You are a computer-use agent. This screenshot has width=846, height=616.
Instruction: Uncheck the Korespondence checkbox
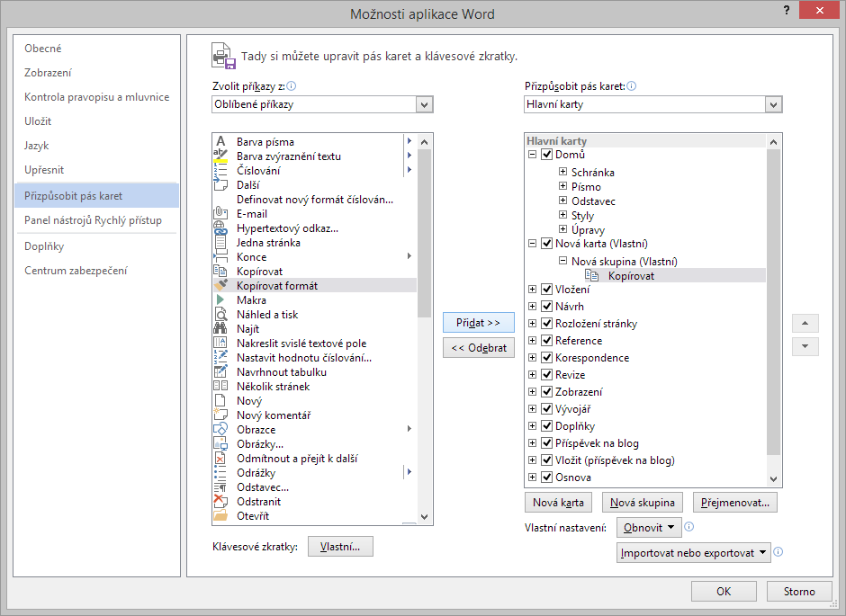pyautogui.click(x=546, y=357)
